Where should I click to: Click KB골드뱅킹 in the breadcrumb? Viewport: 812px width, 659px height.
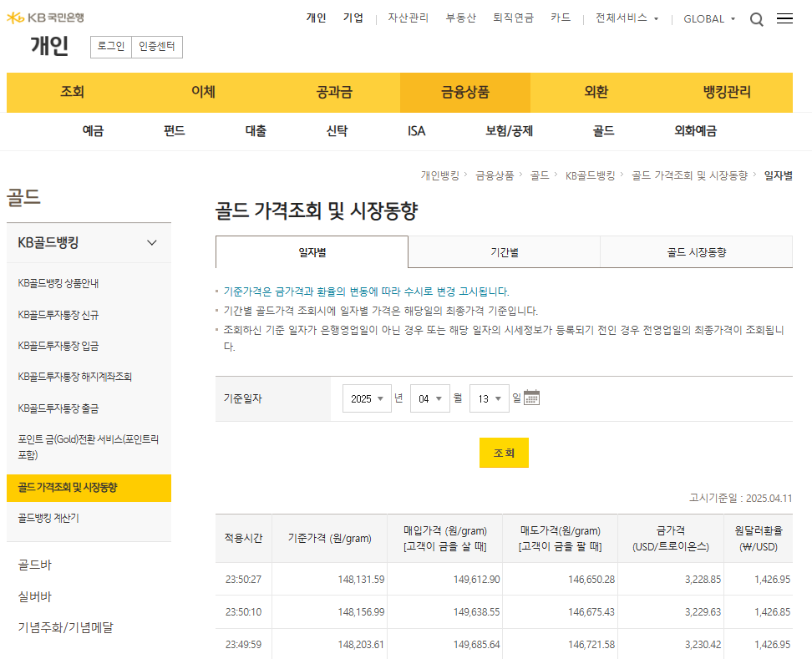point(590,176)
